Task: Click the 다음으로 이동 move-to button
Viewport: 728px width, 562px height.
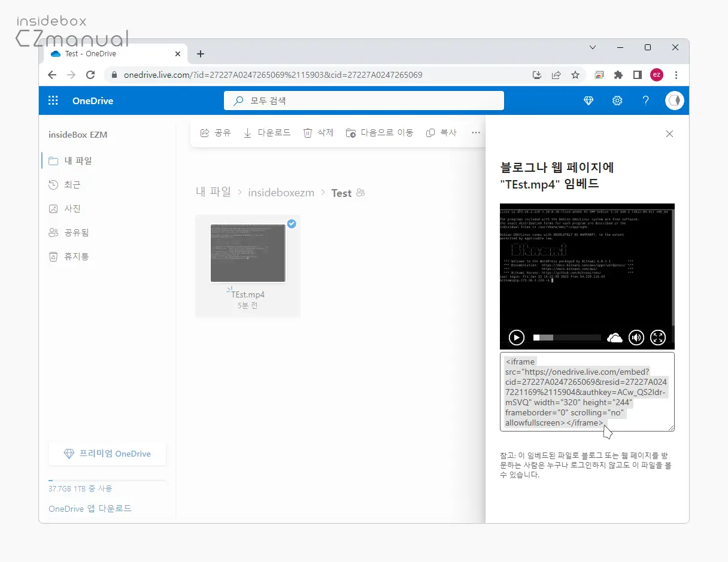Action: coord(380,133)
